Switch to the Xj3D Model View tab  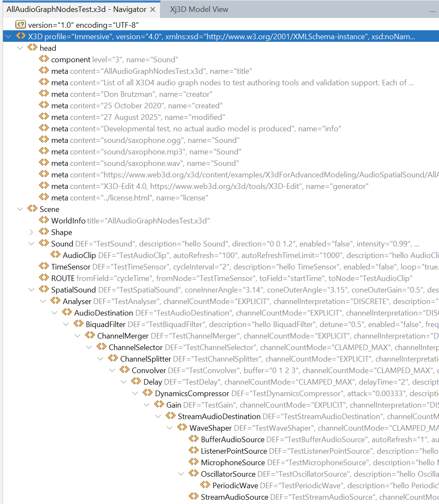[x=199, y=9]
